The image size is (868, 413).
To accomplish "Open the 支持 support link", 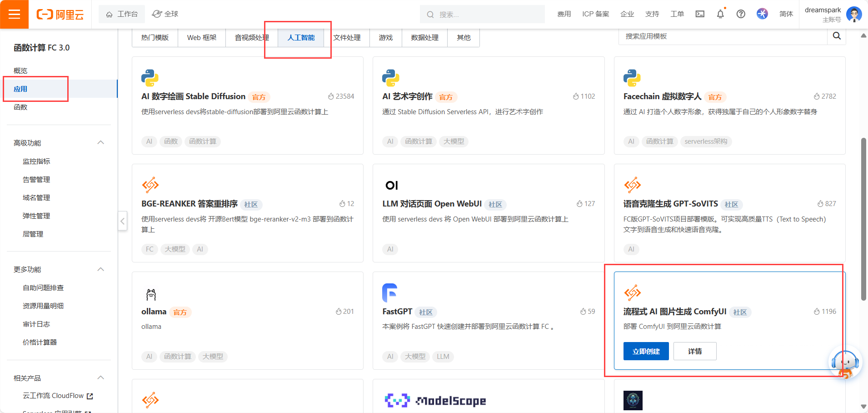I will click(652, 14).
